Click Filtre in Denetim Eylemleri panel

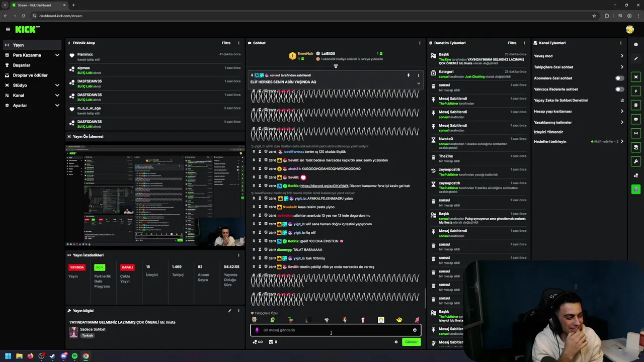[x=512, y=43]
